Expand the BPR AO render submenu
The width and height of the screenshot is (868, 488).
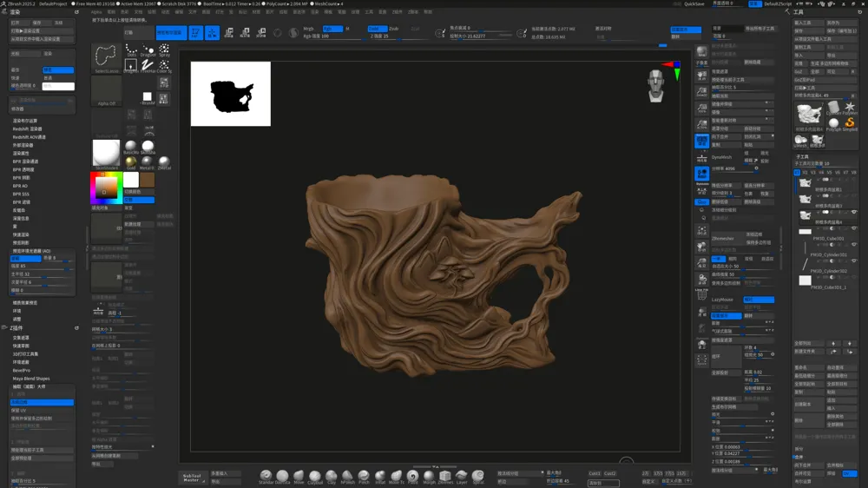[20, 186]
